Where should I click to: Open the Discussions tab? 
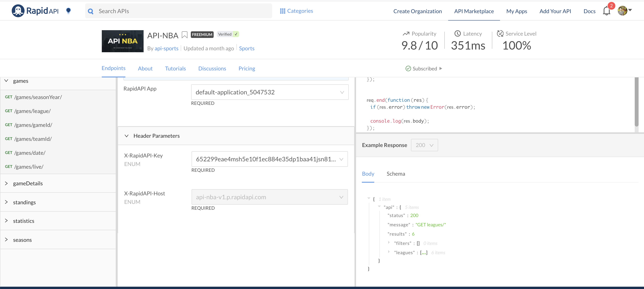[212, 68]
